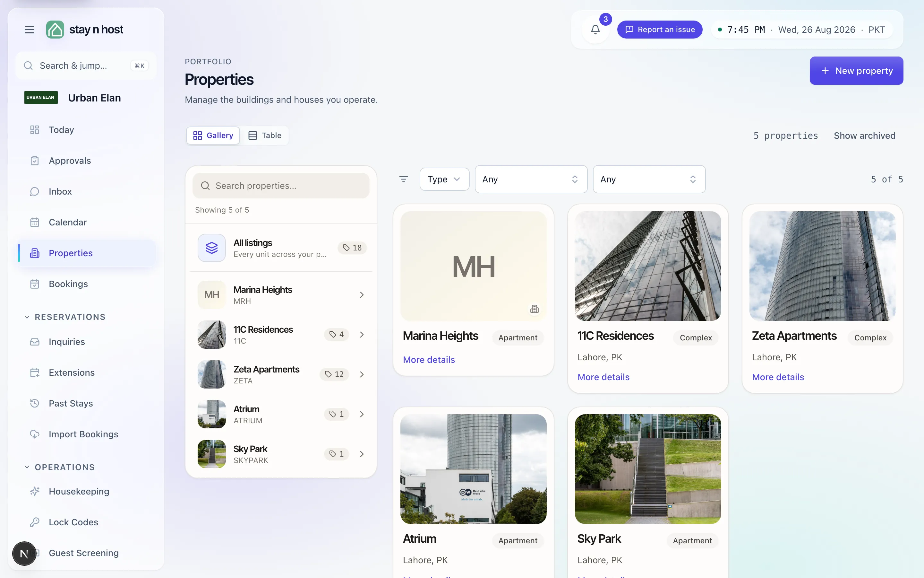Click the Atrium card photo
Viewport: 924px width, 578px height.
tap(474, 469)
